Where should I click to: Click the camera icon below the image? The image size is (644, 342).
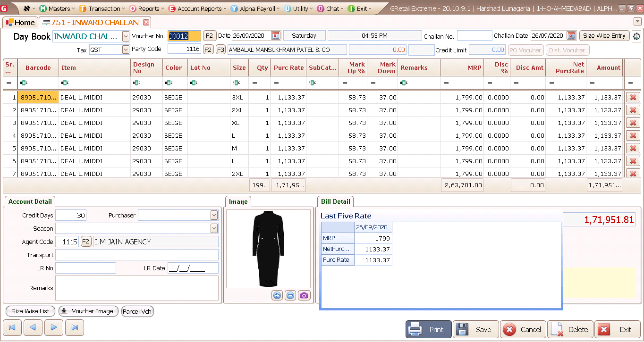[304, 295]
